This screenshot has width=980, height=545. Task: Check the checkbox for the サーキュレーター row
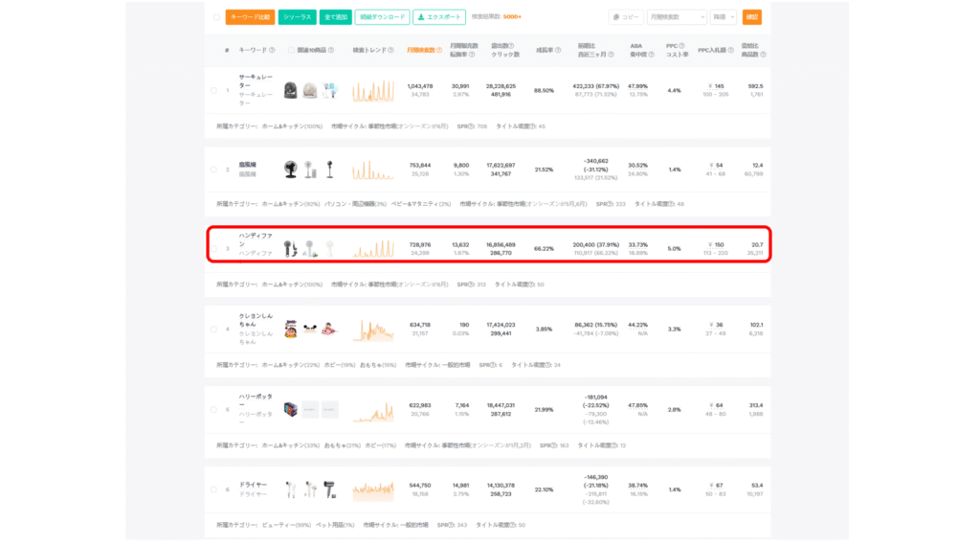(213, 91)
